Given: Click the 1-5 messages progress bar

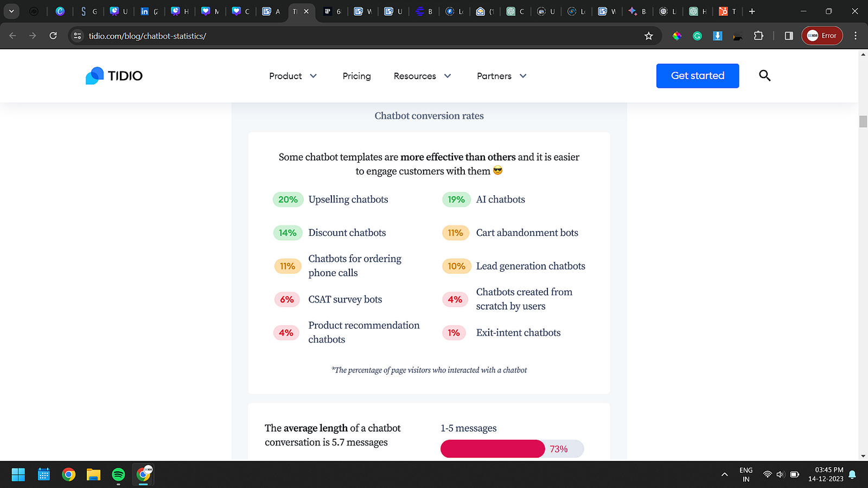Looking at the screenshot, I should (x=512, y=449).
